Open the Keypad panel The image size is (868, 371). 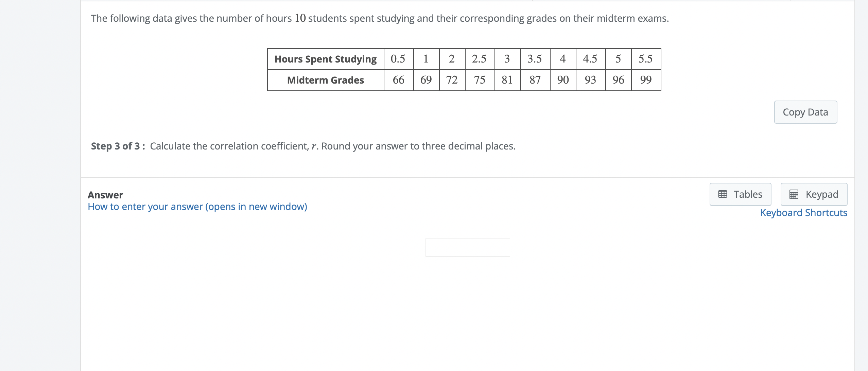click(x=814, y=194)
